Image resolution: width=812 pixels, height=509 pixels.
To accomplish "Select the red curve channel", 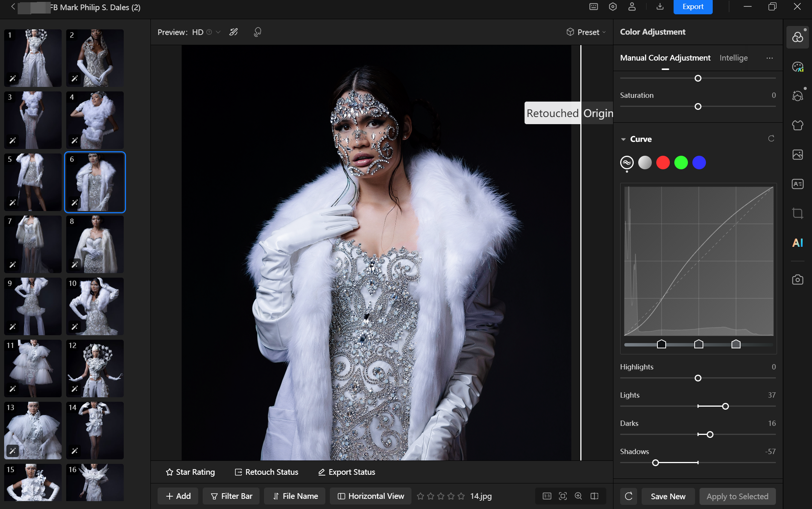I will [663, 163].
